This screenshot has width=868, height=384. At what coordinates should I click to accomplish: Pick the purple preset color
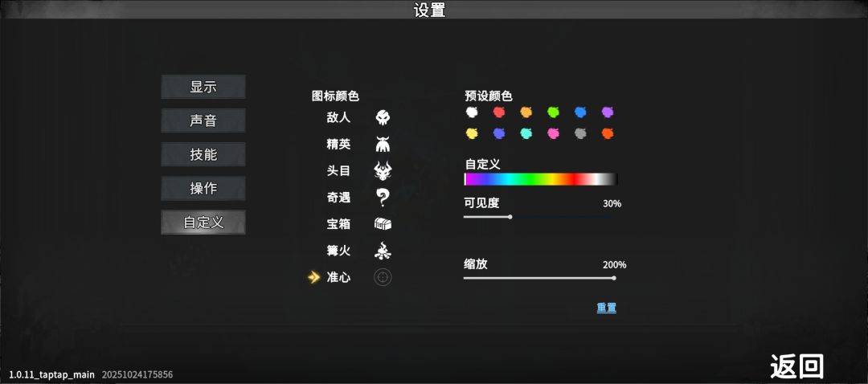608,112
